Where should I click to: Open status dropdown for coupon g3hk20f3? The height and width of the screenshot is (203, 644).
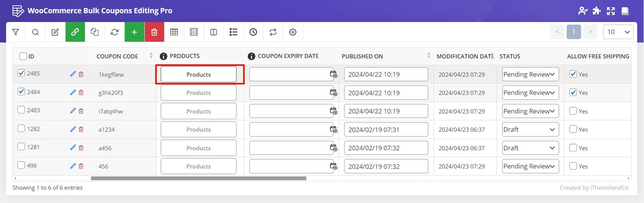530,93
